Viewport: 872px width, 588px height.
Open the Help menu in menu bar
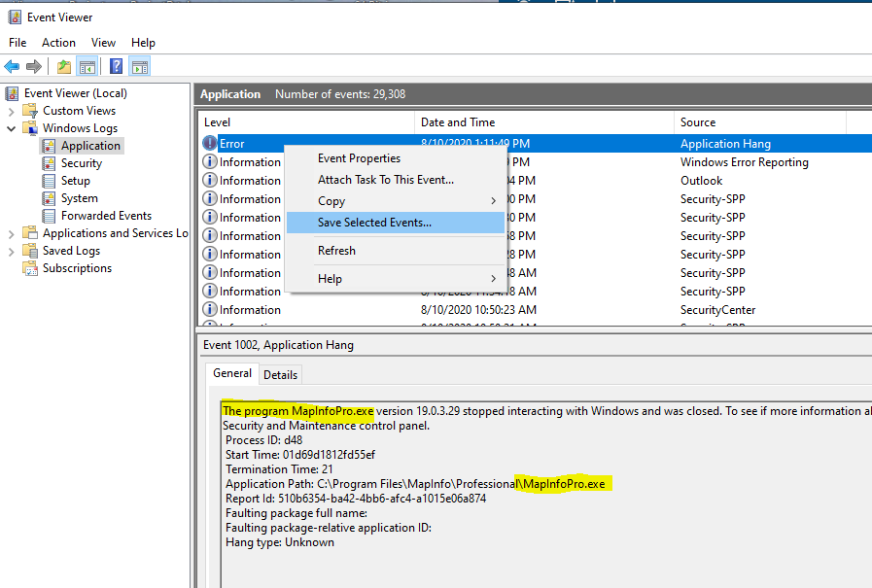[143, 43]
